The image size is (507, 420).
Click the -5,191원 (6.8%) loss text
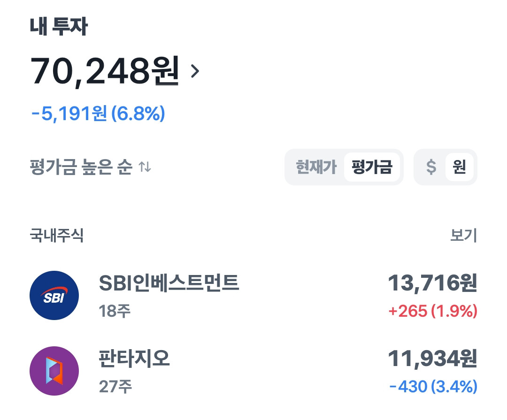[98, 114]
